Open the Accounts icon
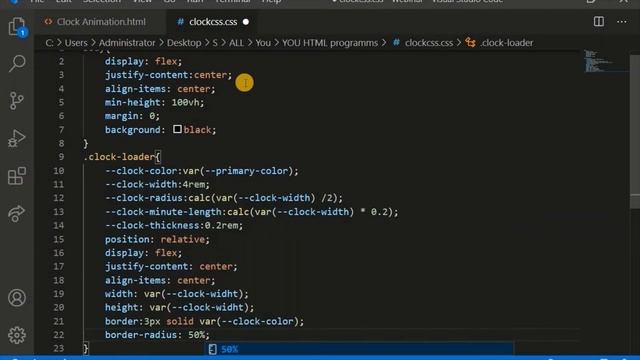This screenshot has width=640, height=360. (x=17, y=298)
